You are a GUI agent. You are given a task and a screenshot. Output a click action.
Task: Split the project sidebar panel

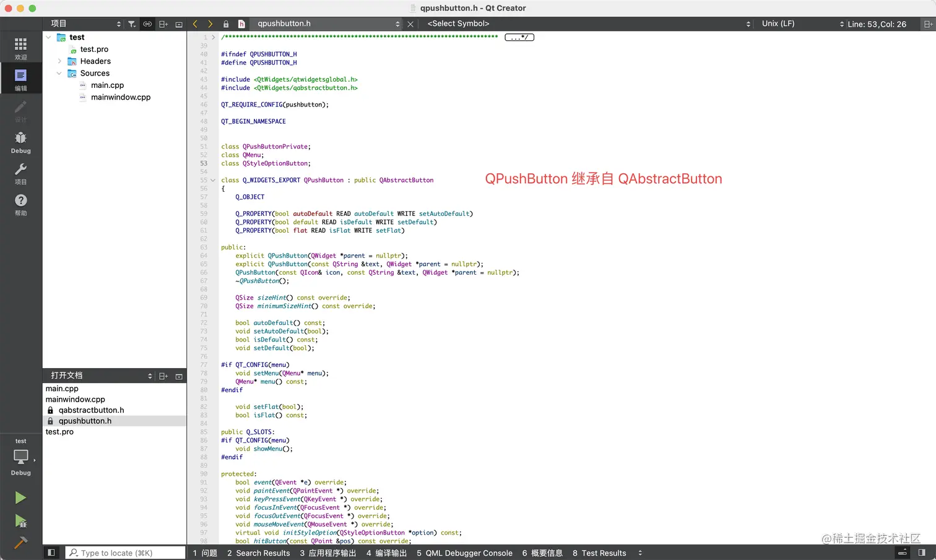coord(163,24)
